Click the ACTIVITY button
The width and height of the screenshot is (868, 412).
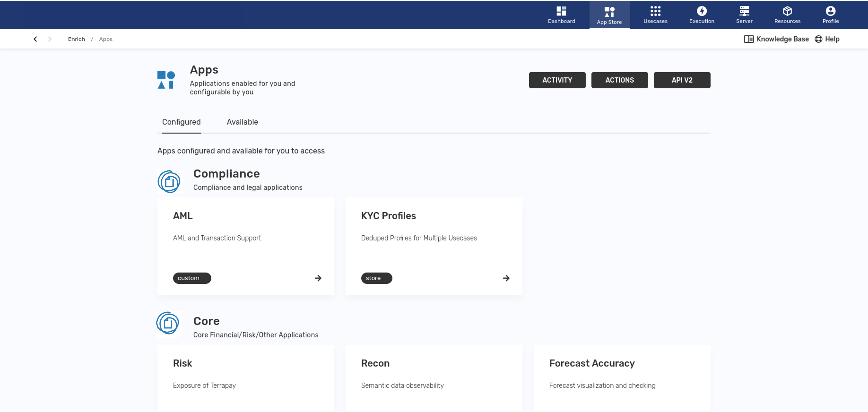pyautogui.click(x=557, y=80)
